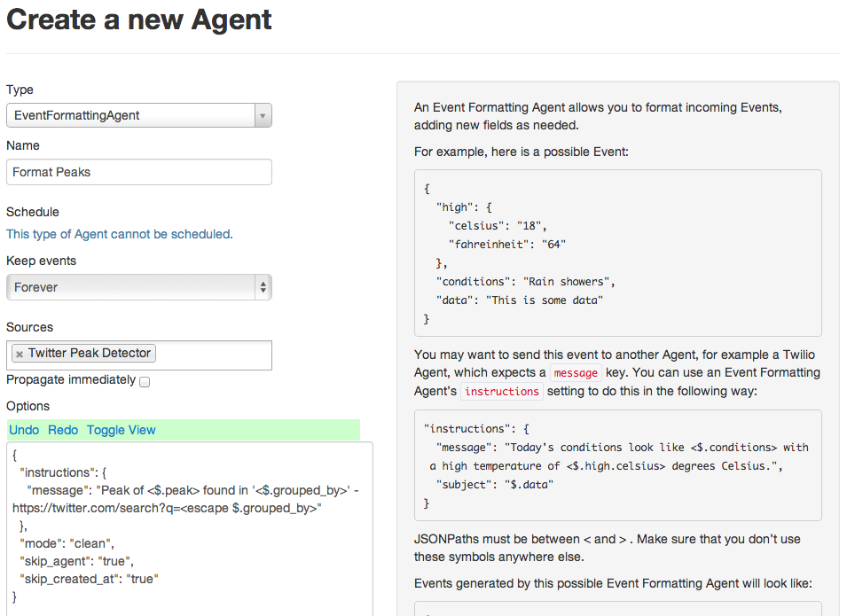This screenshot has height=616, width=847.
Task: Click "This type of Agent cannot be scheduled" text
Action: point(120,234)
